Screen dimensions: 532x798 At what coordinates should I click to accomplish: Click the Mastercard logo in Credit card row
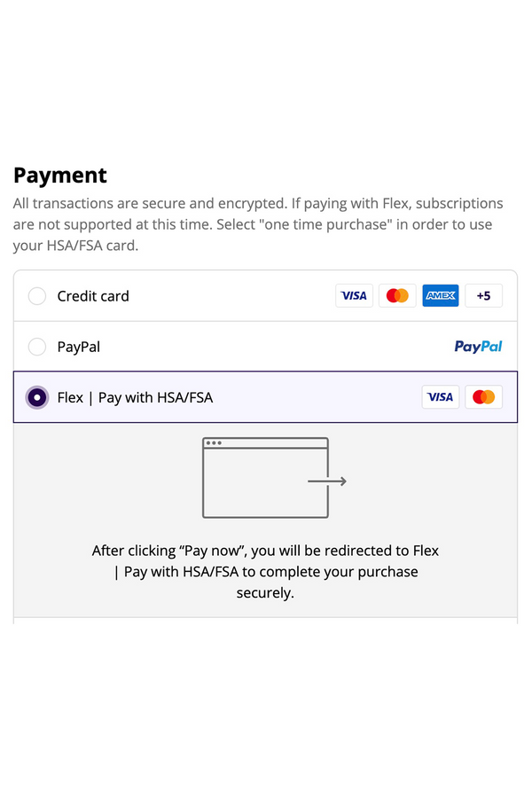pyautogui.click(x=397, y=296)
